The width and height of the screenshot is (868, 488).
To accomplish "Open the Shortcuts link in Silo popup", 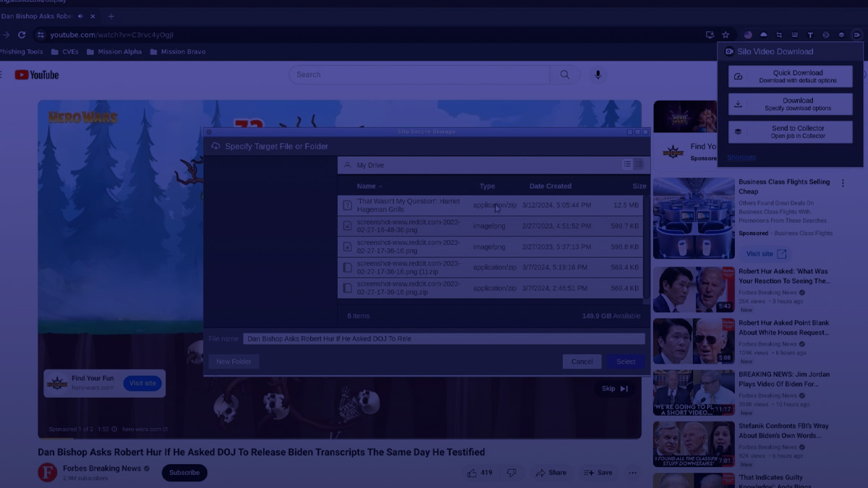I will (x=741, y=157).
